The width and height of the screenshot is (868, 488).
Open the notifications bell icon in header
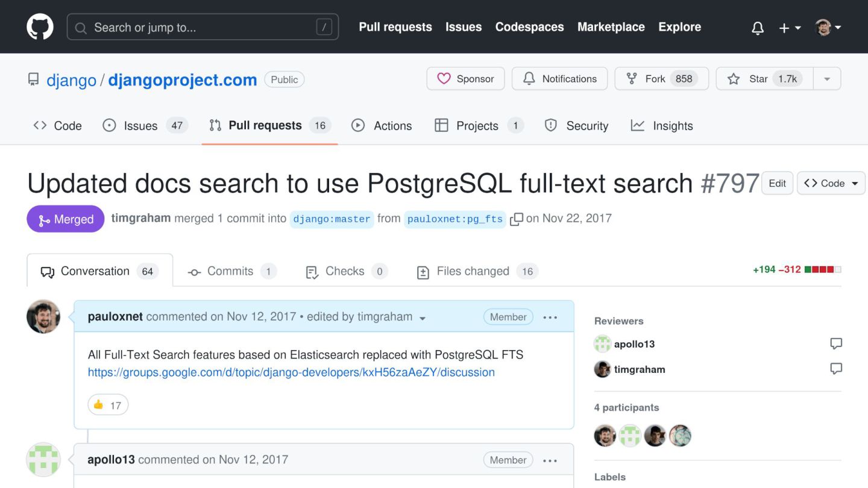point(758,28)
